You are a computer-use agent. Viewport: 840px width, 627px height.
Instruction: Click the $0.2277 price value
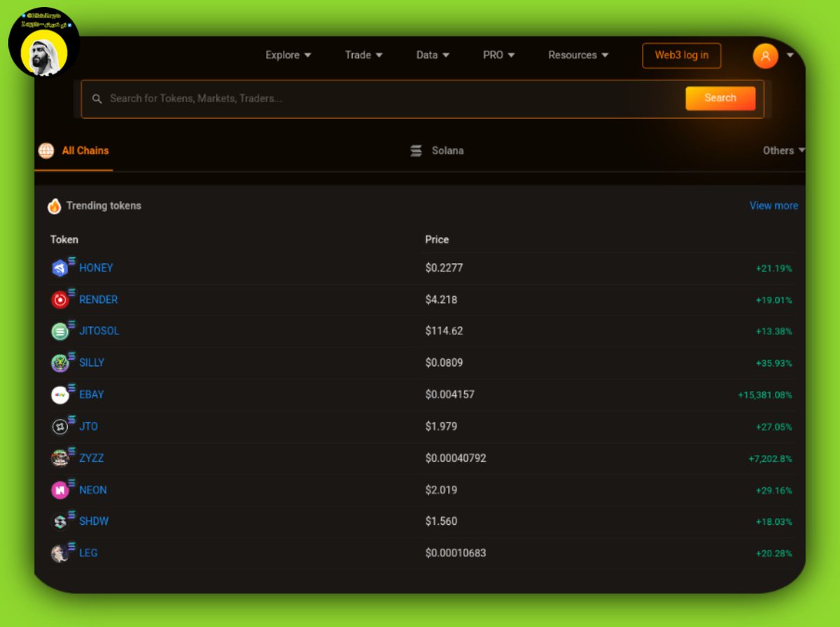pos(444,268)
